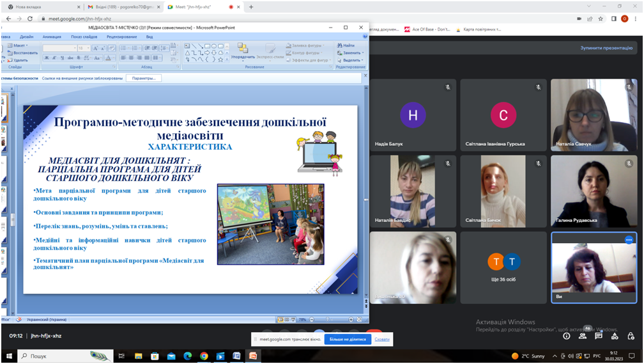Toggle italic К formatting in PowerPoint
This screenshot has height=364, width=644.
[54, 58]
